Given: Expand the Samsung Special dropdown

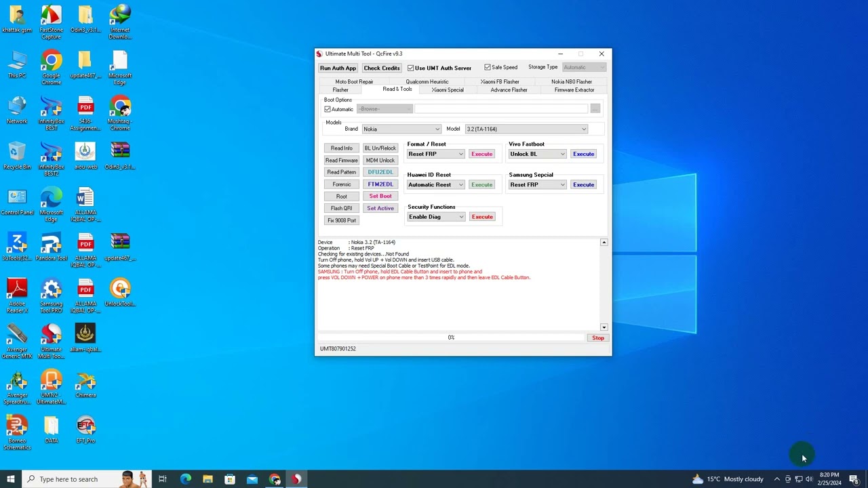Looking at the screenshot, I should (537, 184).
